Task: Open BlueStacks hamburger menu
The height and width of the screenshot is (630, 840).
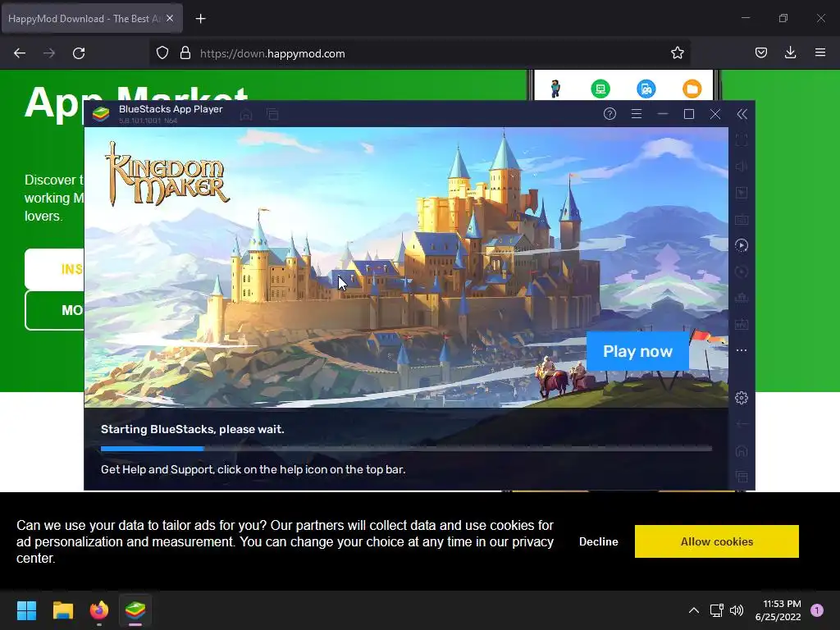Action: tap(637, 113)
